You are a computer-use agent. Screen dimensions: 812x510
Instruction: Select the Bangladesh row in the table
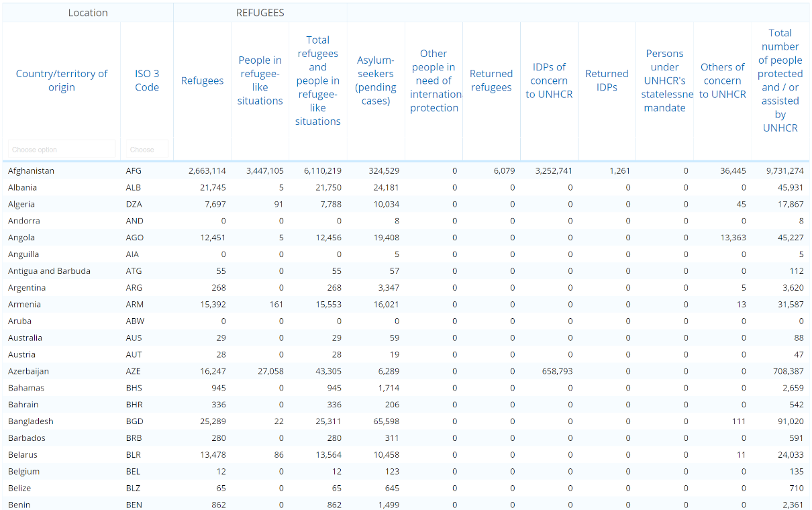[31, 421]
